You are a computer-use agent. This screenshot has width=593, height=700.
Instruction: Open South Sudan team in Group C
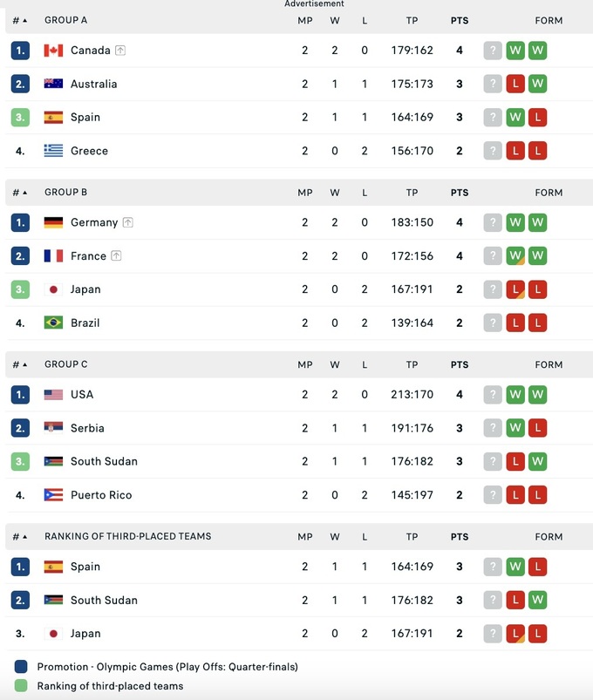pyautogui.click(x=104, y=461)
